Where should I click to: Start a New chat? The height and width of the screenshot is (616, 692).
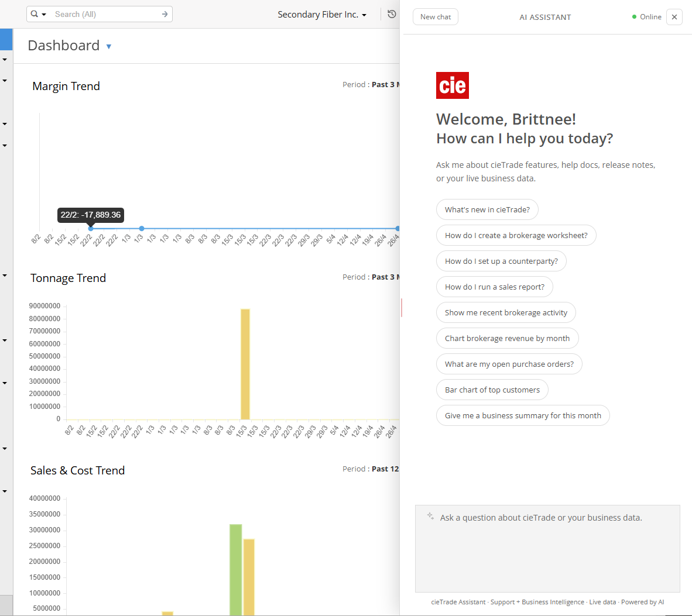coord(435,17)
